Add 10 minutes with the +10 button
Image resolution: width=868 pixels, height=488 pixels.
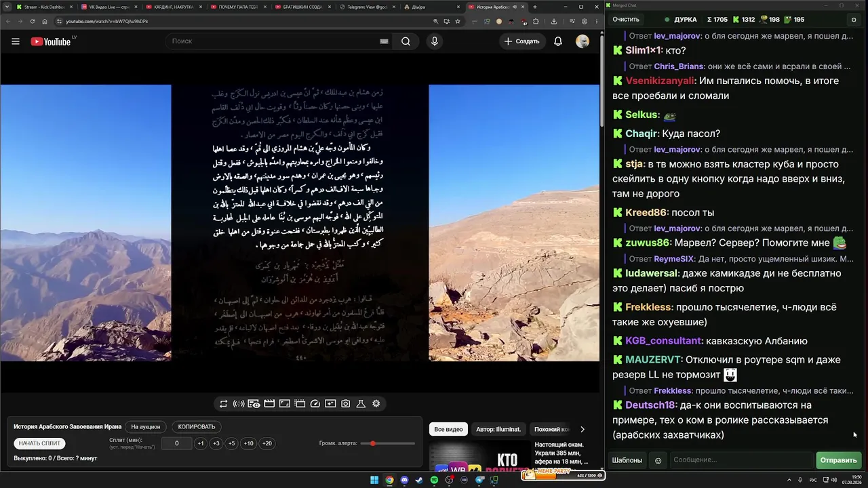249,443
